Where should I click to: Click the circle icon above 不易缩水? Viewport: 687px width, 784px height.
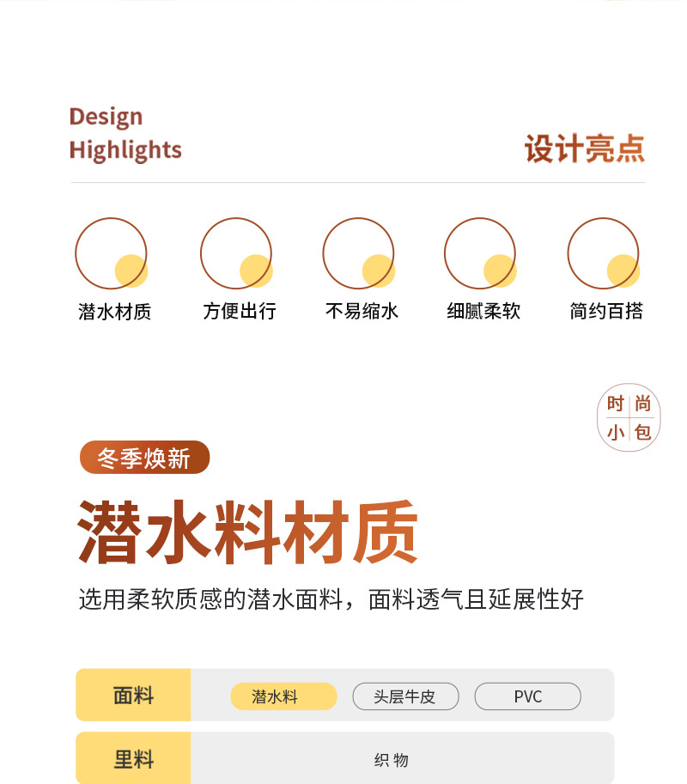[x=359, y=254]
